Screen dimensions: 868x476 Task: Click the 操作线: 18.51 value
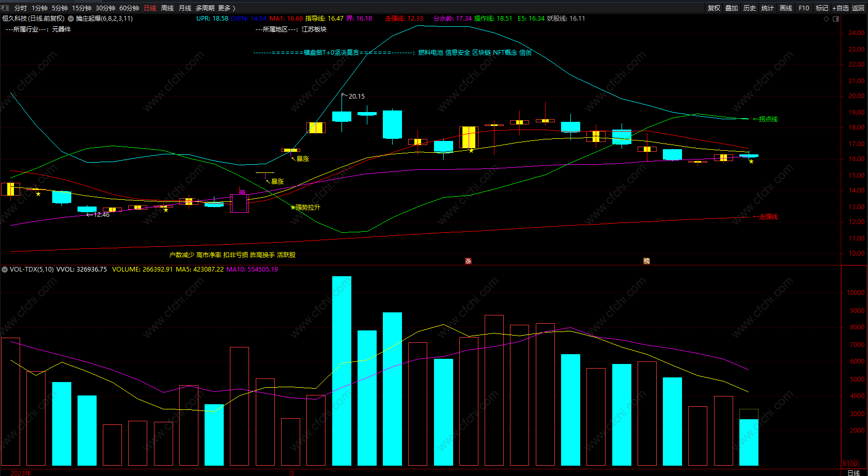(x=493, y=19)
